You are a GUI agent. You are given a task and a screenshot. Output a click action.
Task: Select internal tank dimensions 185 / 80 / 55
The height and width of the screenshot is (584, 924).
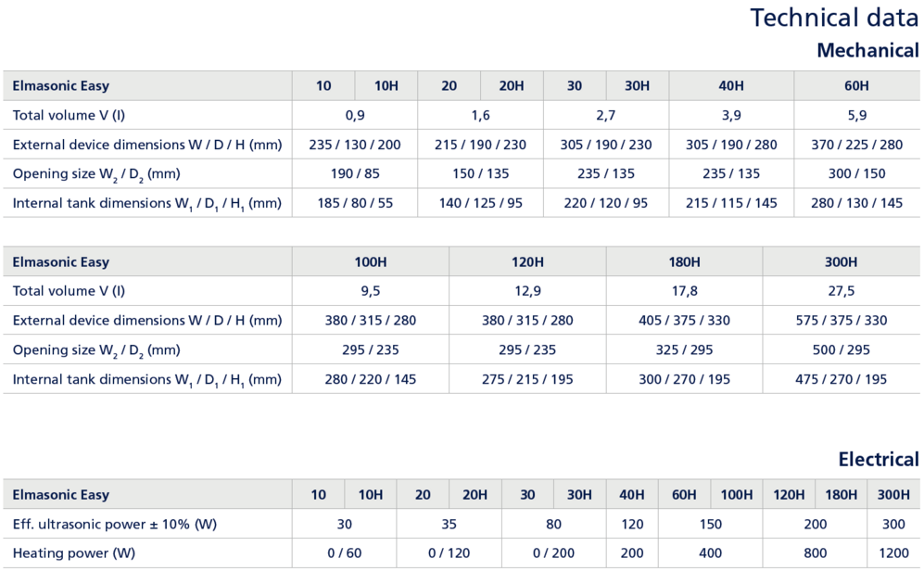click(355, 203)
